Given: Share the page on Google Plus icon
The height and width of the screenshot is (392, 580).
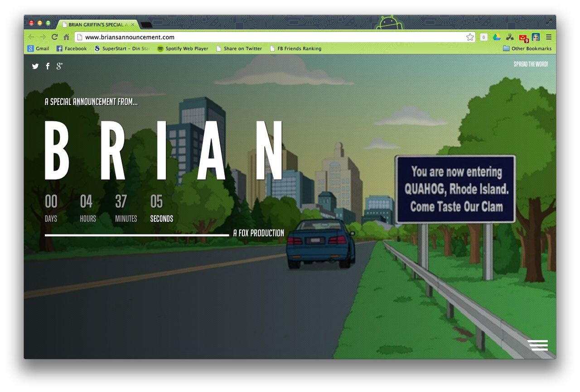Looking at the screenshot, I should [x=59, y=66].
